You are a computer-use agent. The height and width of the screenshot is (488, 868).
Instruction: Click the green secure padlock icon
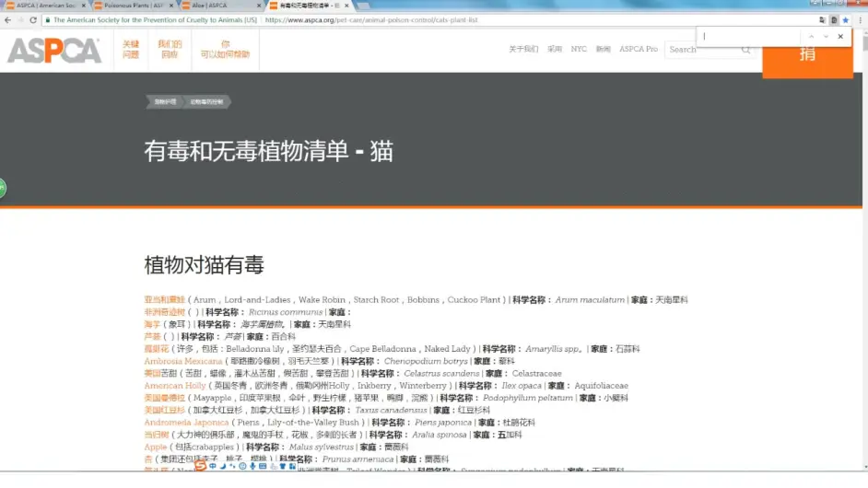pos(48,20)
